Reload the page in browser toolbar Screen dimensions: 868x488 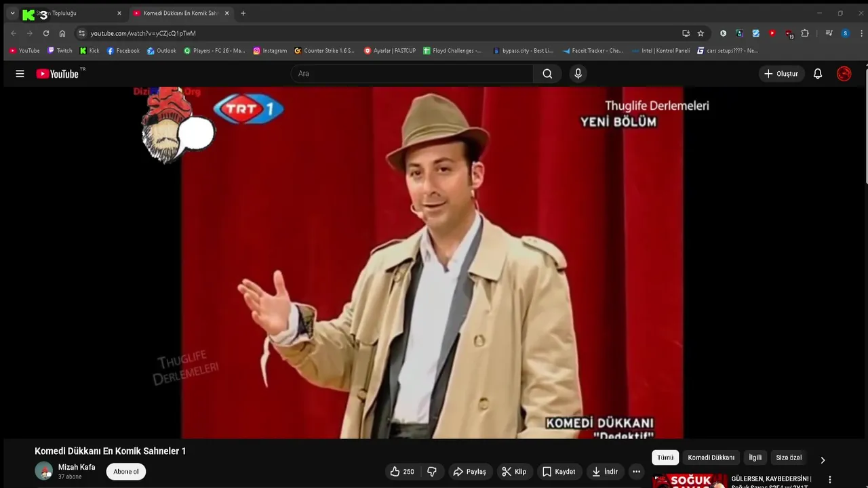tap(46, 33)
